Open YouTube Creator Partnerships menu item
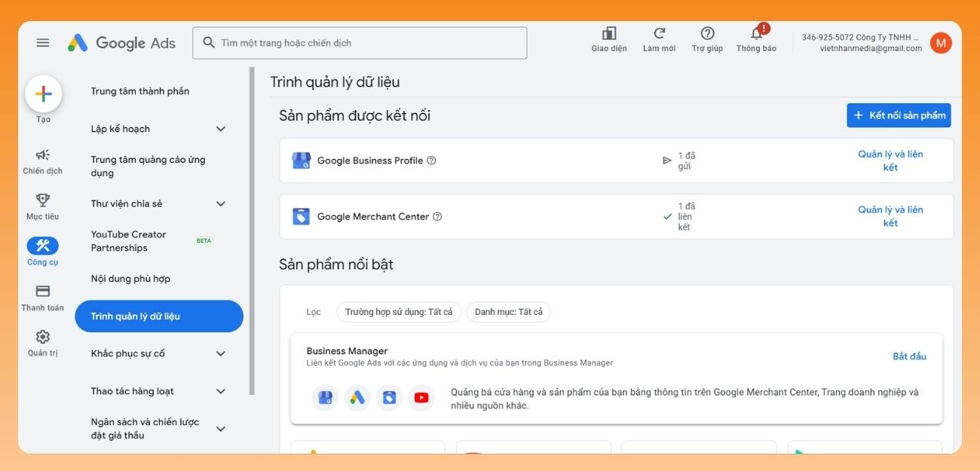Screen dimensions: 980x471 tap(129, 241)
